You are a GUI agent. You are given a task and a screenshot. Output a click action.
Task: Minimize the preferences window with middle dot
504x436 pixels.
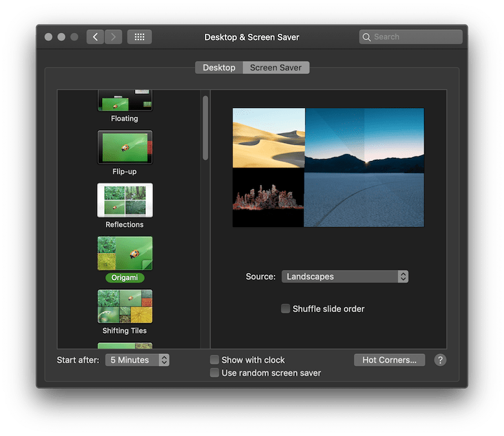point(61,37)
